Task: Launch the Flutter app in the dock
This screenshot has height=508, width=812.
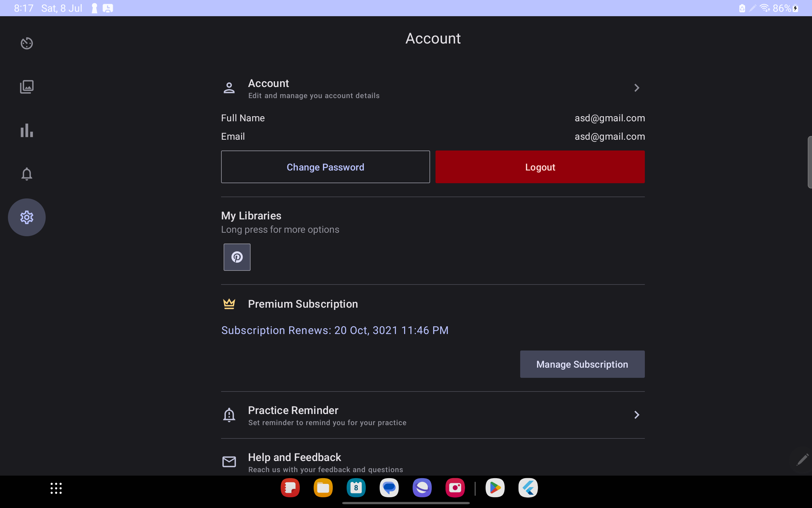Action: pos(528,487)
